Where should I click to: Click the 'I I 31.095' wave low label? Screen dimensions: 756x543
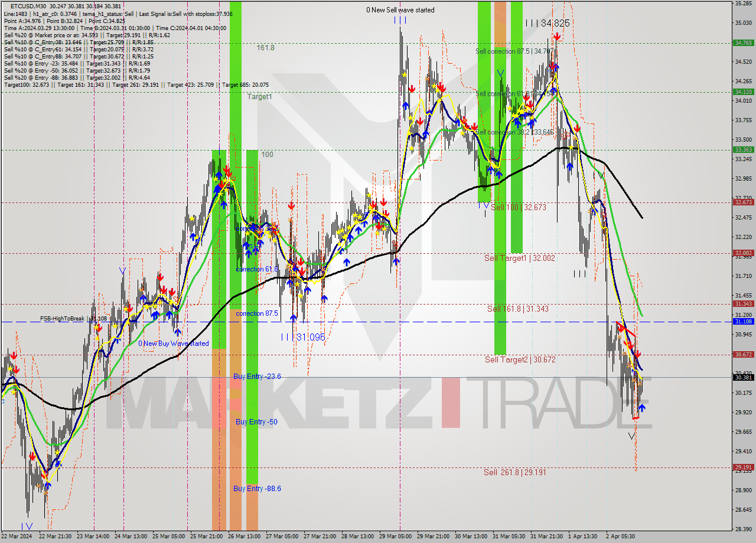click(303, 337)
